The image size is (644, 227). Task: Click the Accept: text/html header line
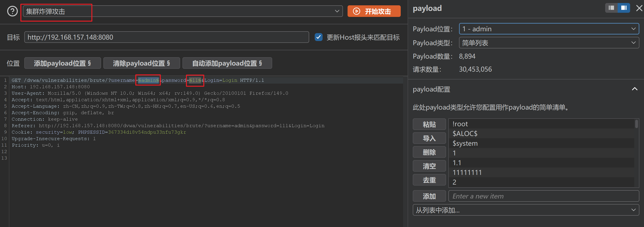[x=118, y=100]
